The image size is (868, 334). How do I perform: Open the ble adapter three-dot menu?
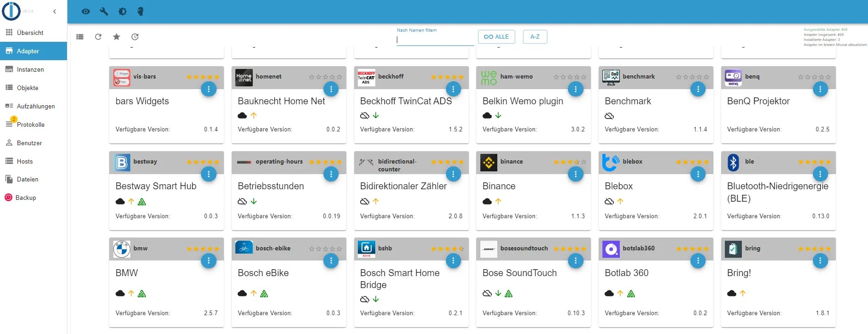click(x=820, y=174)
